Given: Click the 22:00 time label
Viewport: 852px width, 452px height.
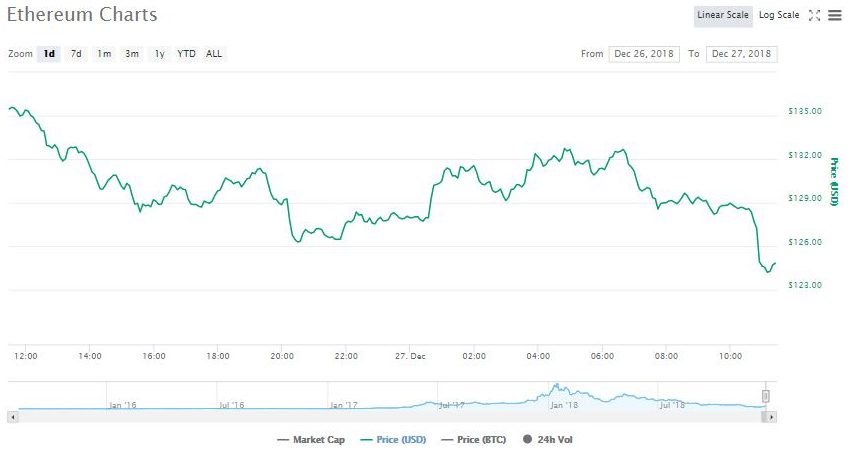Looking at the screenshot, I should [346, 356].
